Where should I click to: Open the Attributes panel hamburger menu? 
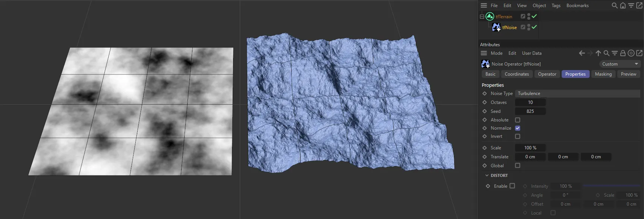coord(484,53)
